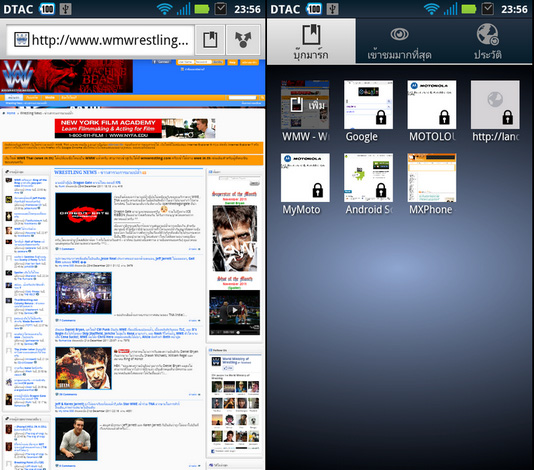This screenshot has width=534, height=470.
Task: Open the MyMoto bookmark thumbnail
Action: tap(305, 177)
